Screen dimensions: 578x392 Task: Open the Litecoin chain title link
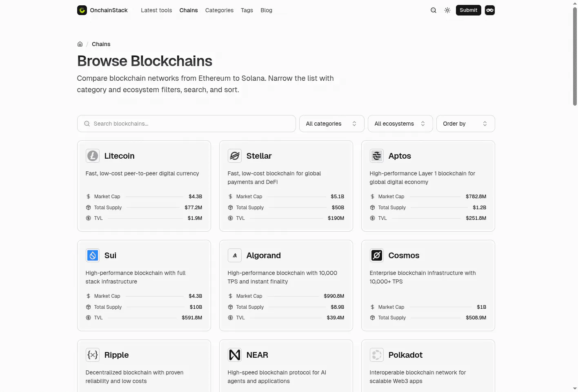pos(119,156)
